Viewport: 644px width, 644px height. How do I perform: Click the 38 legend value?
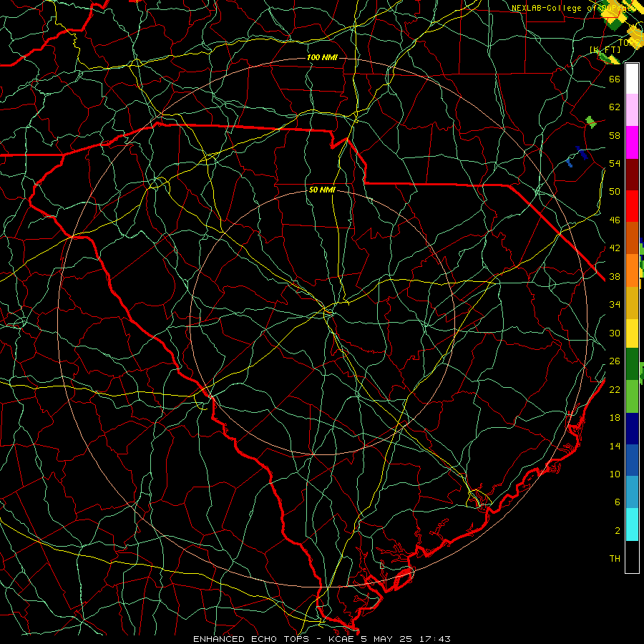click(x=615, y=276)
